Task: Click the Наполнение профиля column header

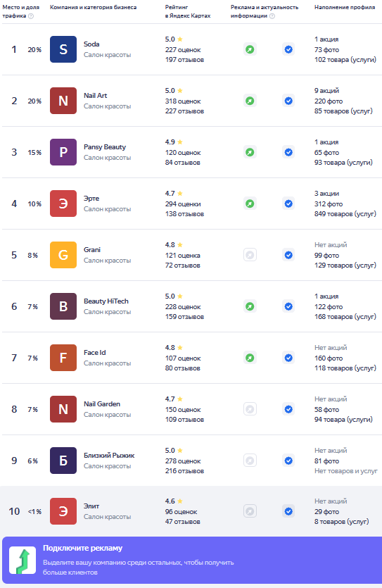Action: pyautogui.click(x=345, y=7)
